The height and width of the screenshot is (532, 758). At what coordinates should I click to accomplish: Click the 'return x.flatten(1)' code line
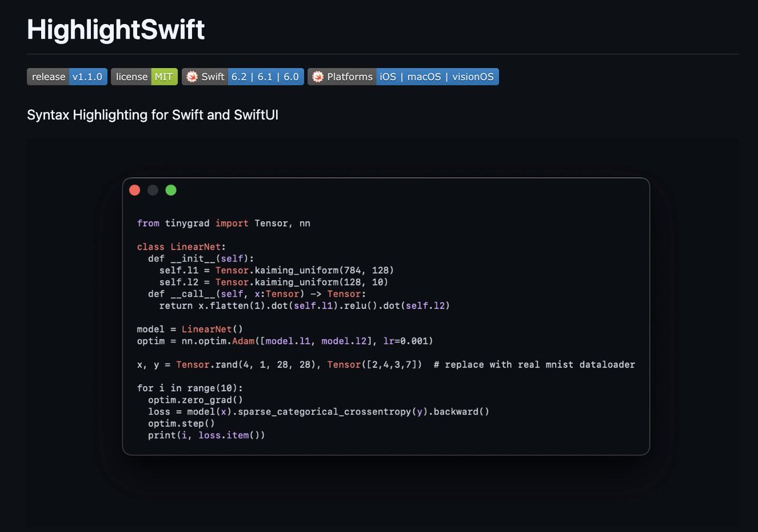pyautogui.click(x=304, y=306)
